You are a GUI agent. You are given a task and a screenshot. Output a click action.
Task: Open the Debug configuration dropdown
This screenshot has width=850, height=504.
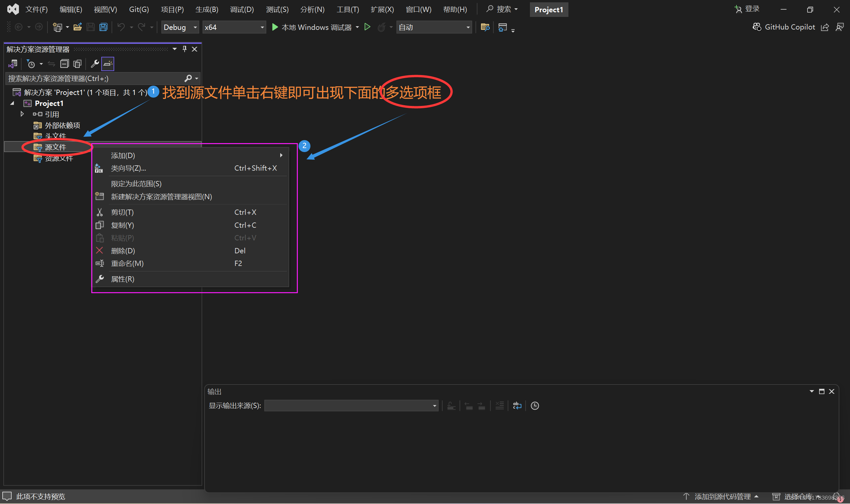pyautogui.click(x=180, y=27)
